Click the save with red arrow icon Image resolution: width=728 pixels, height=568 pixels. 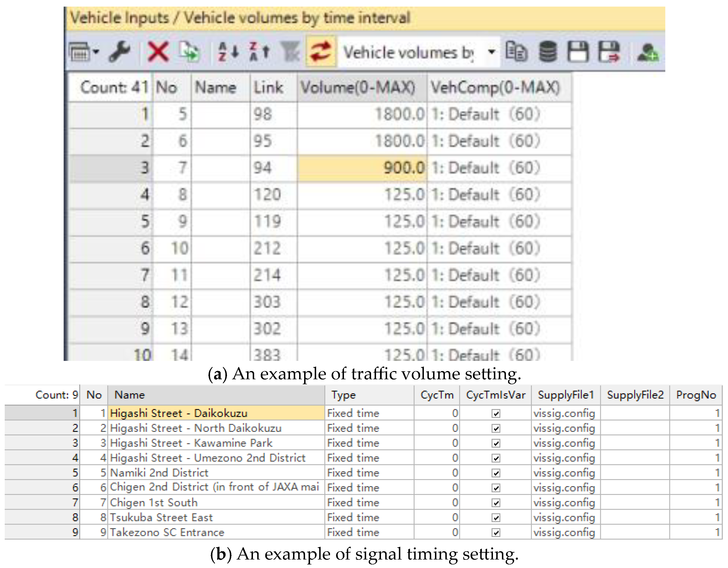(x=609, y=52)
